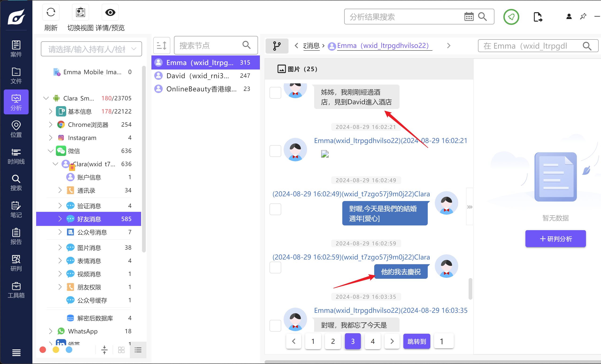Click the sort nodes icon button
This screenshot has height=364, width=601.
(162, 45)
